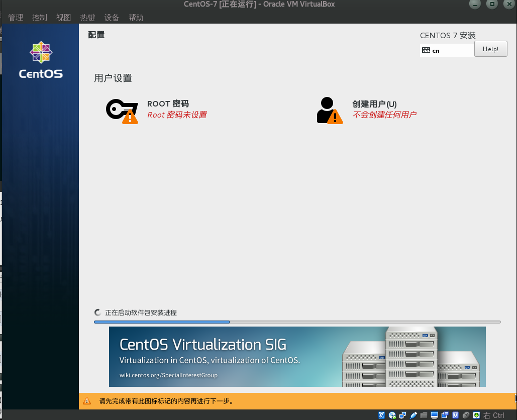Image resolution: width=517 pixels, height=420 pixels.
Task: Open the 管理 menu
Action: click(x=16, y=18)
